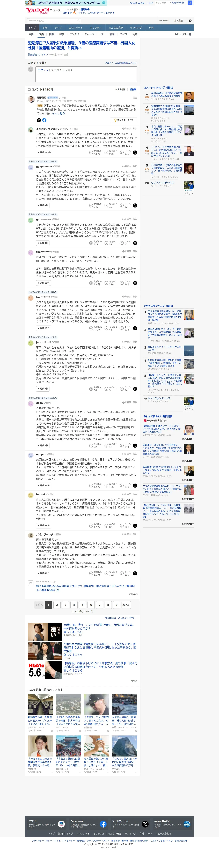Viewport: 219px width, 868px height.
Task: Click 共感した icon with 4.6万 count
Action: pos(91,153)
